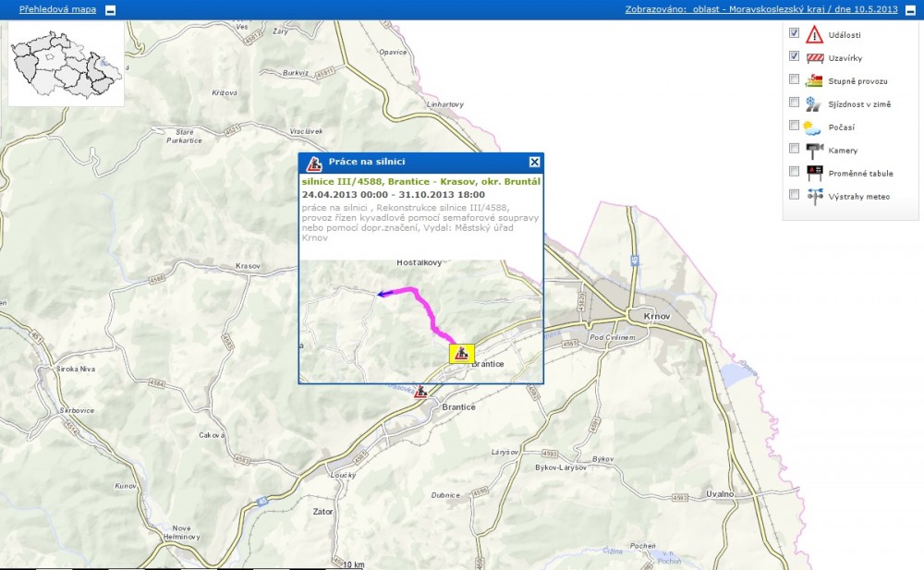Disable the Uzavírky layer checkbox
The width and height of the screenshot is (924, 570).
[x=794, y=56]
